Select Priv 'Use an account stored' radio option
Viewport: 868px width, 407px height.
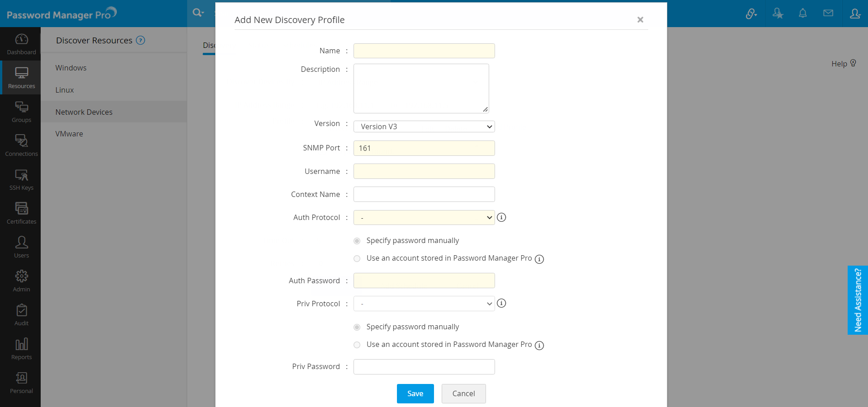[357, 345]
